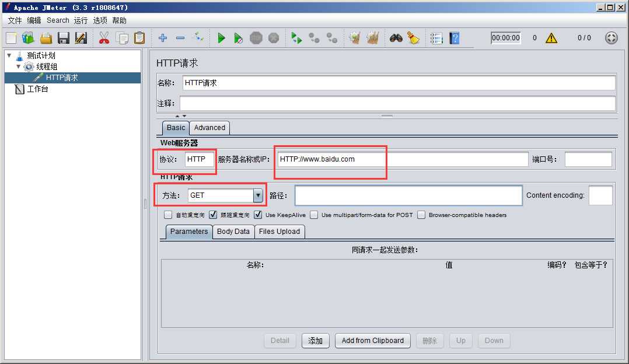Select the 工作台 tree node
The width and height of the screenshot is (629, 364).
point(37,89)
